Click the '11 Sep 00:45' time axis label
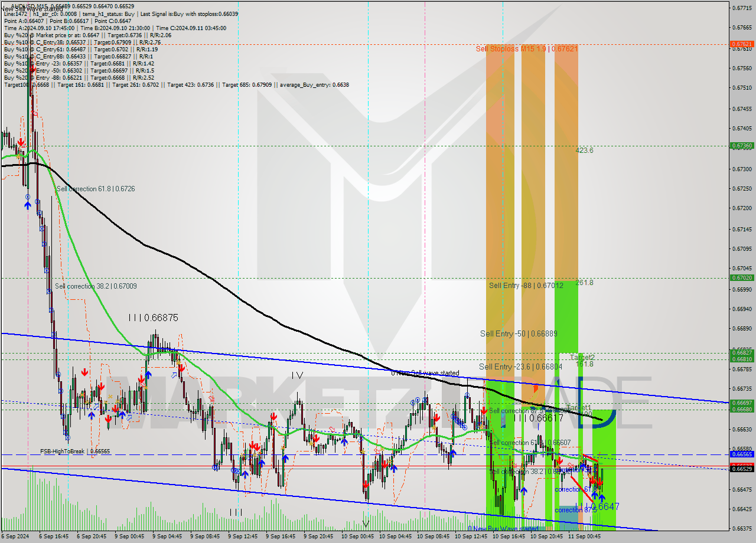Viewport: 756px width, 543px height. point(585,537)
